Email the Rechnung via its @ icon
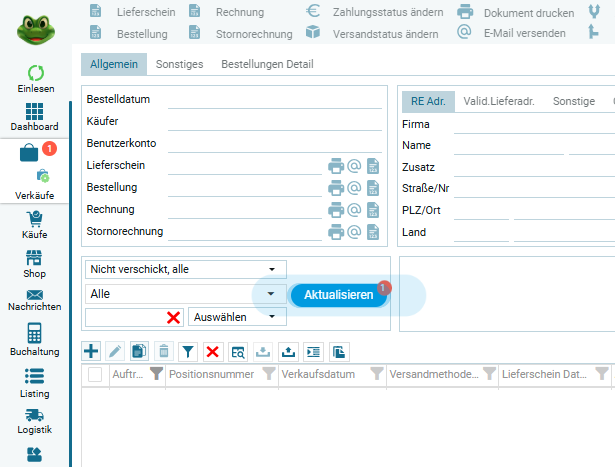615x467 pixels. (x=353, y=210)
